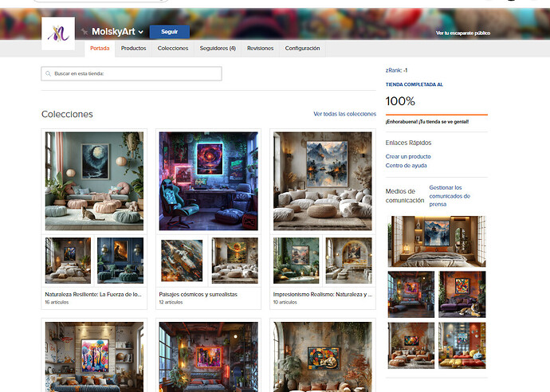Open Naturaleza Resiliente collection main image

coord(94,182)
